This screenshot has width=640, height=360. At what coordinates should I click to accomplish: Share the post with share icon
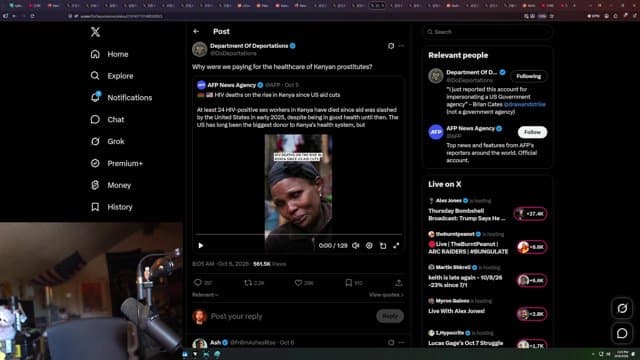pyautogui.click(x=399, y=282)
